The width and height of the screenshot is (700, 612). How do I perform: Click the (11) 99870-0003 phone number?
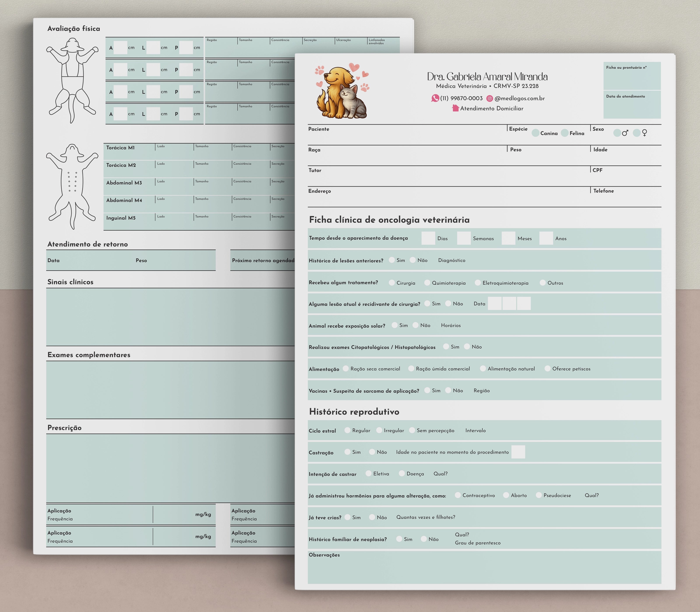point(461,98)
